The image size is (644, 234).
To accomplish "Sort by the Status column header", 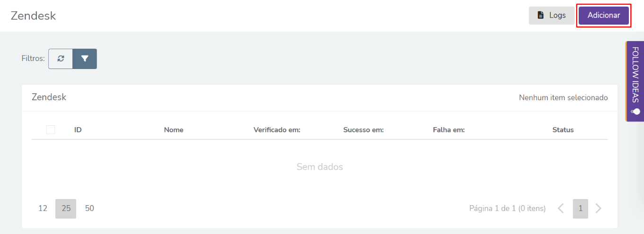I will (x=563, y=130).
